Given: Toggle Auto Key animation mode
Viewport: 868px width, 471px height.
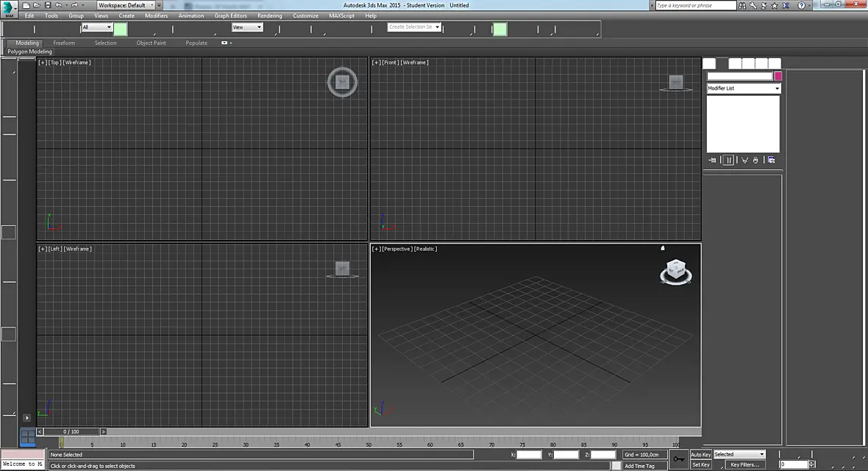Looking at the screenshot, I should [700, 454].
